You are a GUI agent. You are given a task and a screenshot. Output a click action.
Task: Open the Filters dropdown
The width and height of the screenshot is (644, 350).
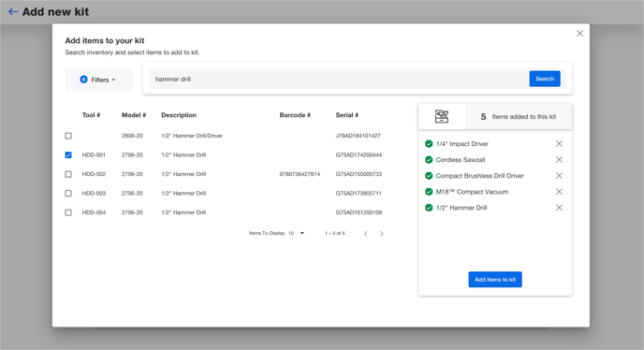[99, 80]
